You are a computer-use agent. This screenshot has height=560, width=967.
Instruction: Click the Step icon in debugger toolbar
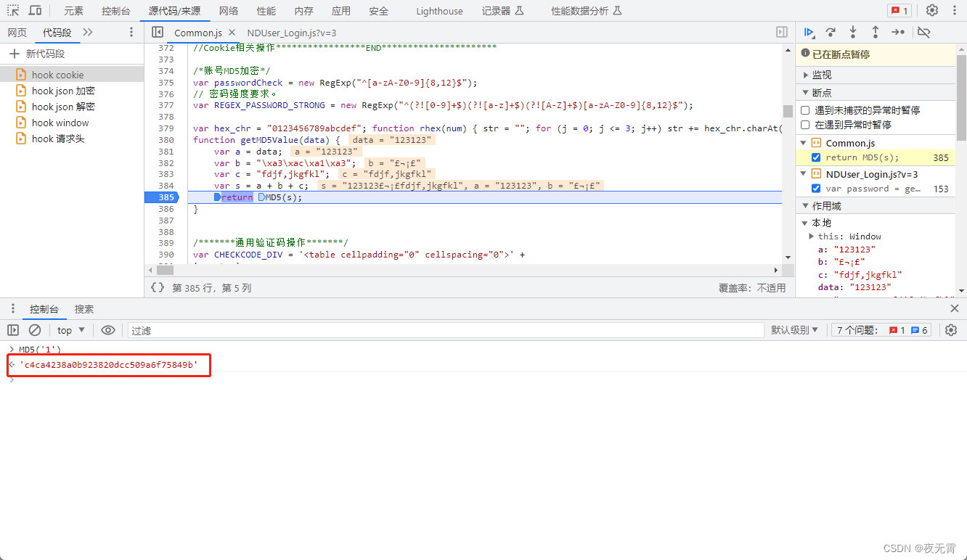pos(898,32)
